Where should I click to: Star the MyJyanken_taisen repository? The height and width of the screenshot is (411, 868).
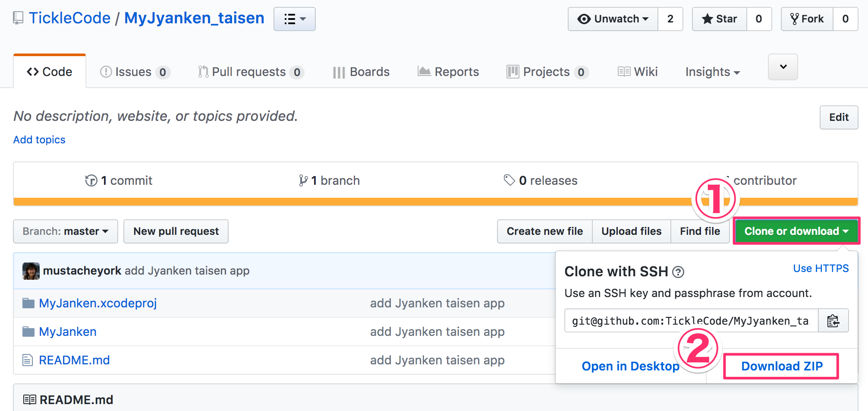click(x=719, y=19)
